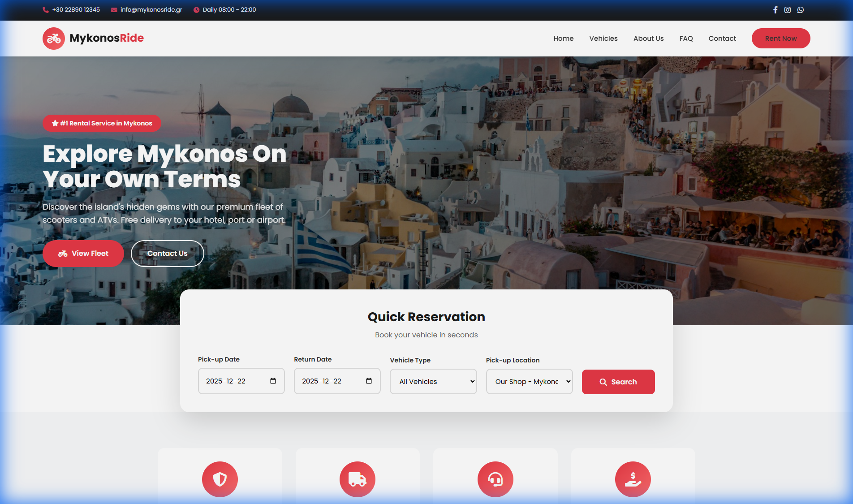Click the Contact Us outline button
The image size is (853, 504).
pyautogui.click(x=167, y=254)
